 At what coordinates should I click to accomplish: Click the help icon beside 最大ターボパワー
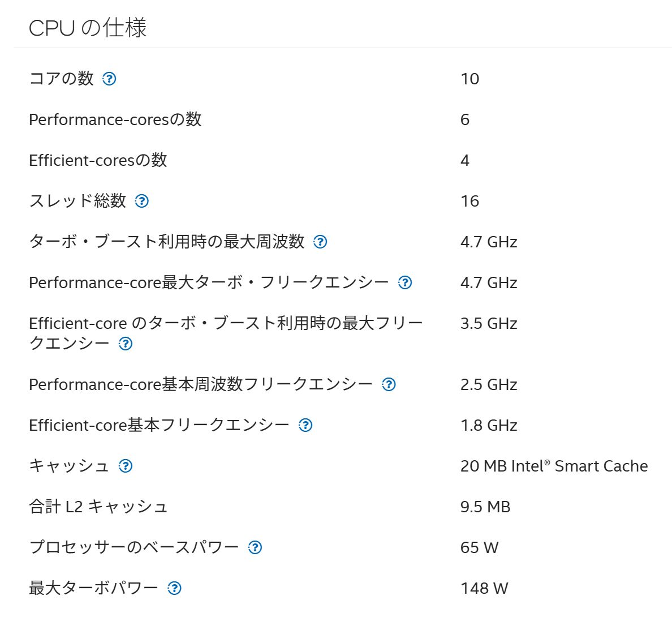coord(175,588)
